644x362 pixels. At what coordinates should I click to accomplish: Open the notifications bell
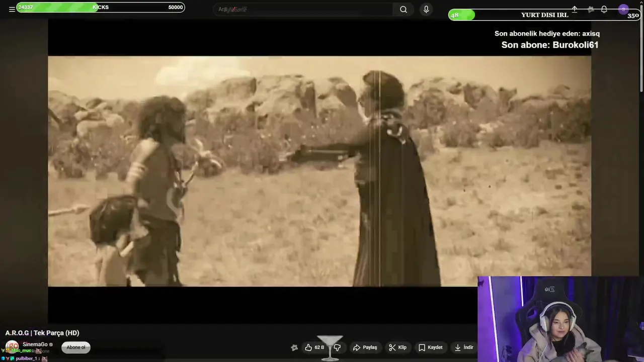(x=604, y=10)
